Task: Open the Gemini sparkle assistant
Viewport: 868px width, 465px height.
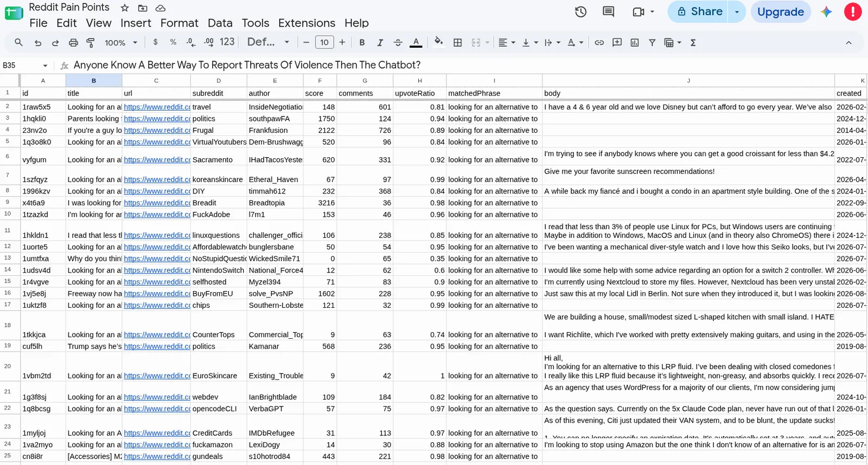Action: point(826,12)
